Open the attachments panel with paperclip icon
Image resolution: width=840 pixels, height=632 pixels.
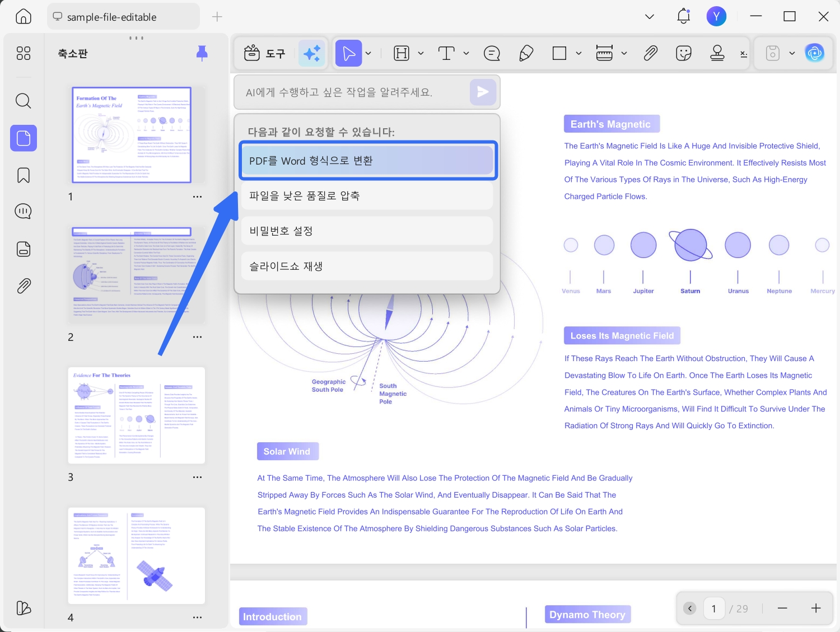coord(23,286)
